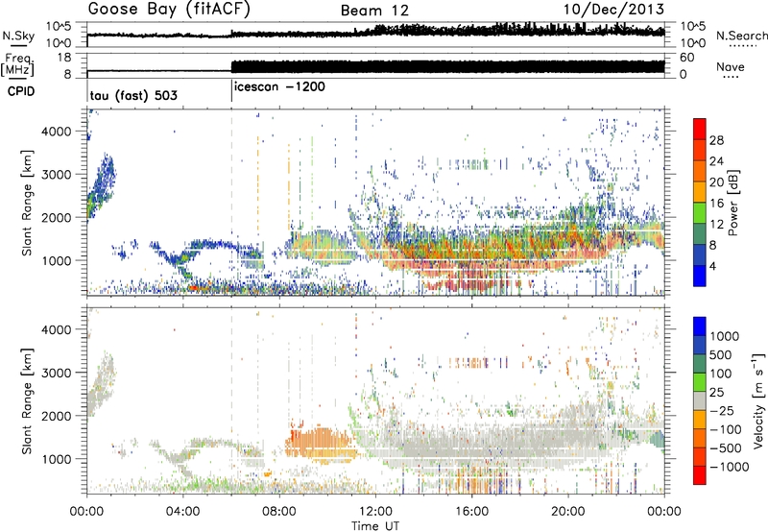768x532 pixels.
Task: Click the '3000' range tick of velocity panel
Action: click(57, 373)
